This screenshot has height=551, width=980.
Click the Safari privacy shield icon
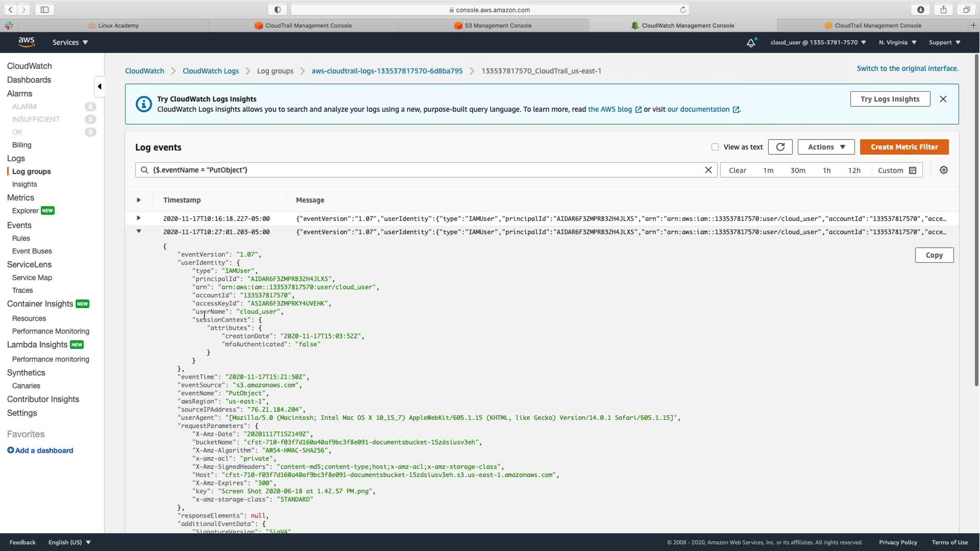[x=277, y=9]
